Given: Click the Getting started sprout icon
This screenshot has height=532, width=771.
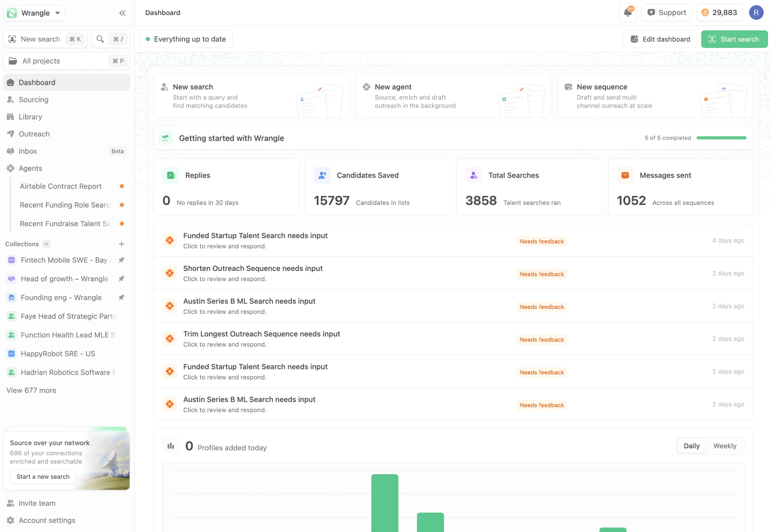Looking at the screenshot, I should (165, 138).
